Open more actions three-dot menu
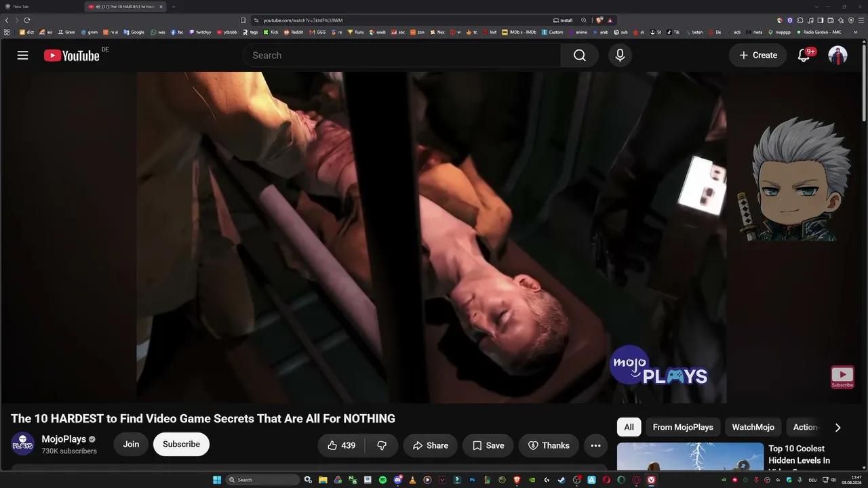The height and width of the screenshot is (488, 868). 595,445
